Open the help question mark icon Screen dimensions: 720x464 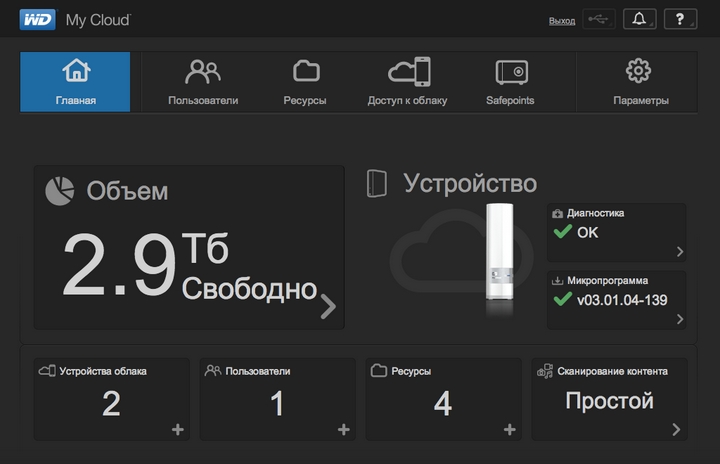click(681, 19)
